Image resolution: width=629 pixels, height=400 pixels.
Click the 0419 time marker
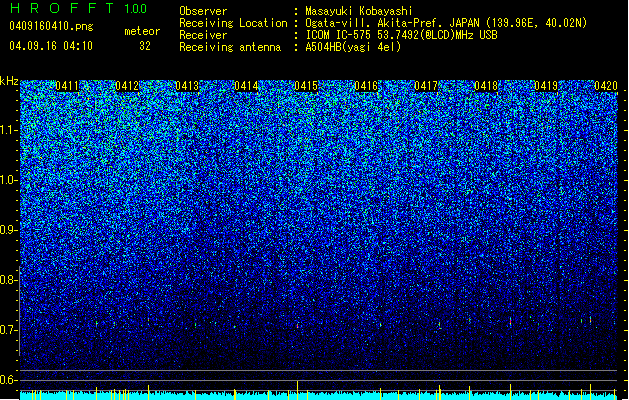pyautogui.click(x=546, y=86)
